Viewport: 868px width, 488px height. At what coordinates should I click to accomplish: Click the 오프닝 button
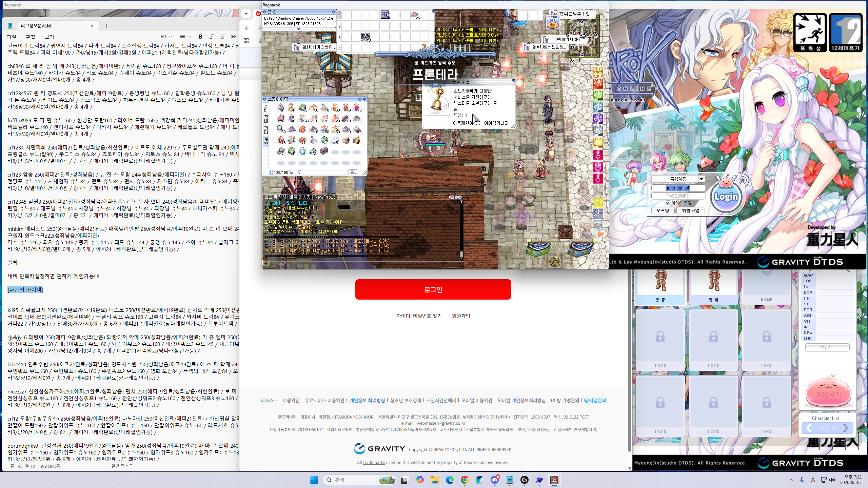pos(663,210)
